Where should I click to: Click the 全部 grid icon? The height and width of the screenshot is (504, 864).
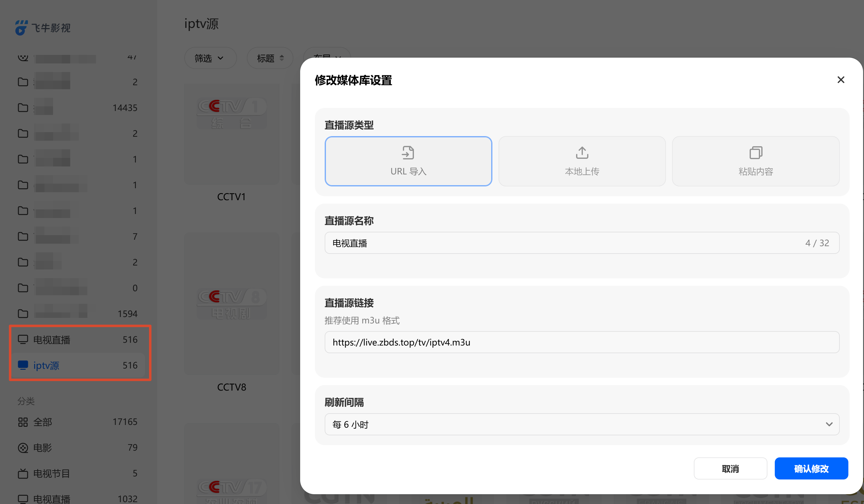point(23,422)
